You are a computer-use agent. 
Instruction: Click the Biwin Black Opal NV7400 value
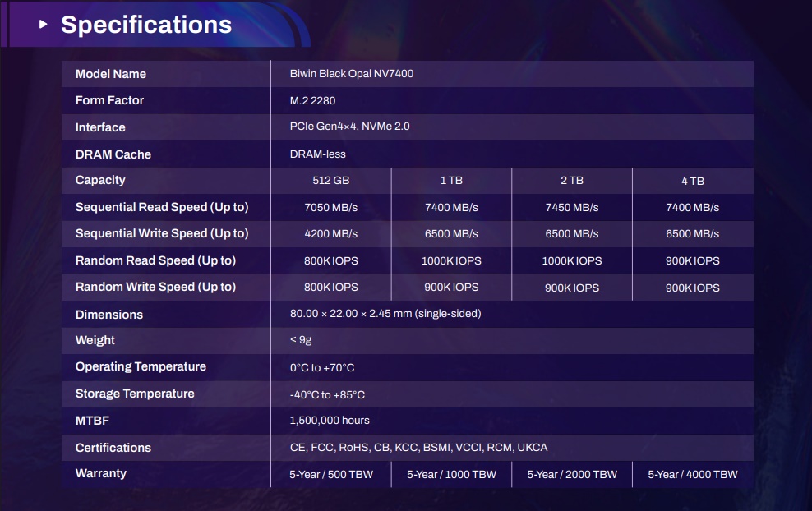pos(352,73)
